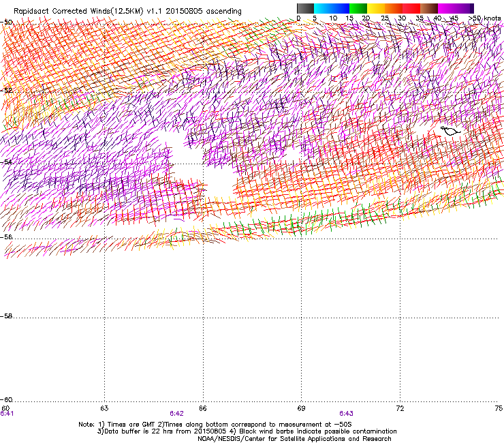Click the '>50 knots' legend label
The height and width of the screenshot is (443, 504).
coord(485,18)
